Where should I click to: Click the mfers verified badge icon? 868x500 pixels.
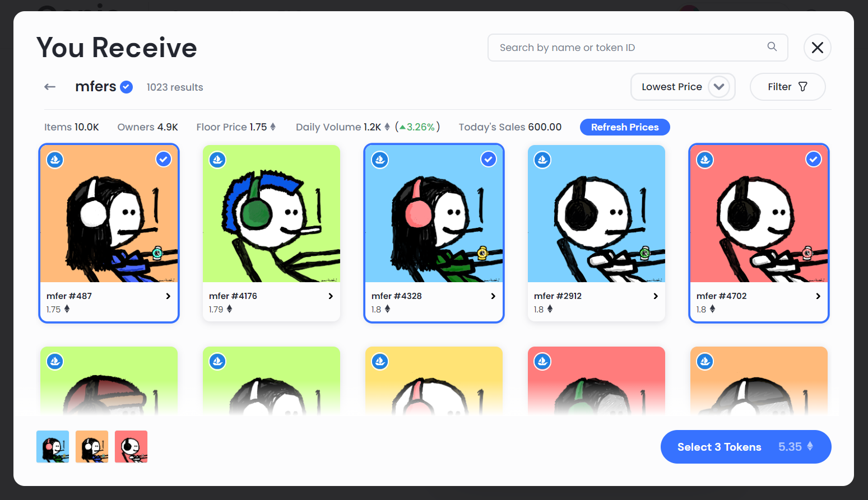[127, 87]
